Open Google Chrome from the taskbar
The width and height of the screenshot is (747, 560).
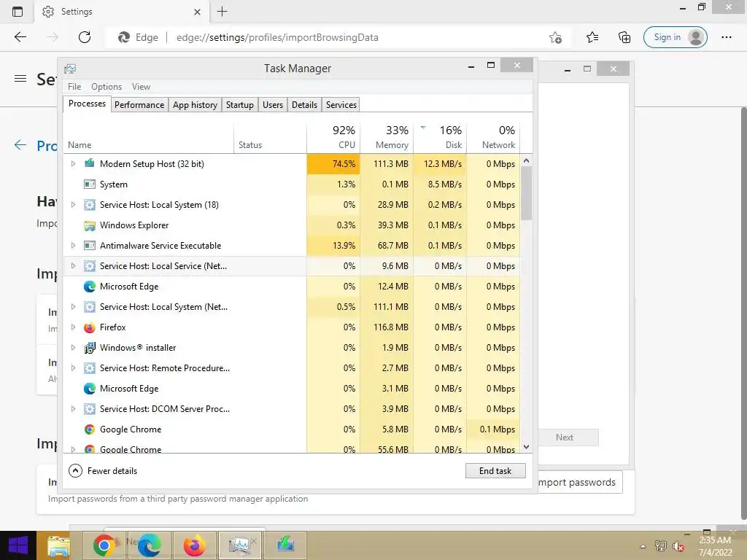[104, 545]
